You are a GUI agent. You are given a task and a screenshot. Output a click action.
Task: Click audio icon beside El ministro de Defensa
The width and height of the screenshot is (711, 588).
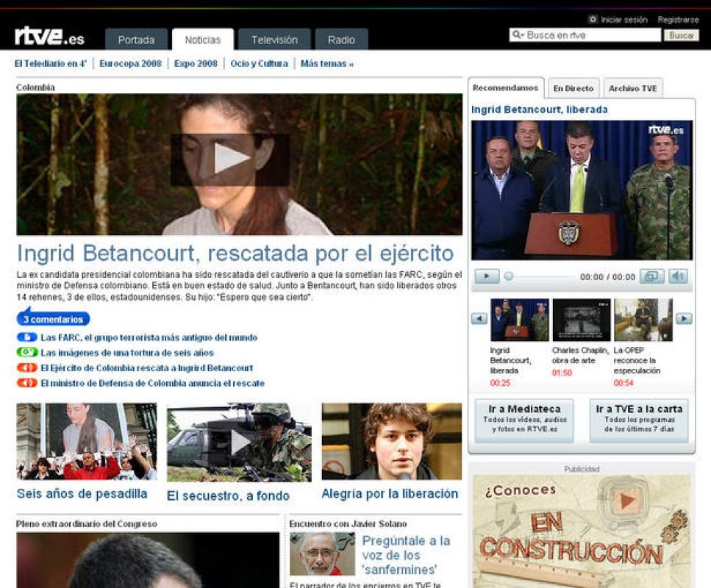(27, 383)
